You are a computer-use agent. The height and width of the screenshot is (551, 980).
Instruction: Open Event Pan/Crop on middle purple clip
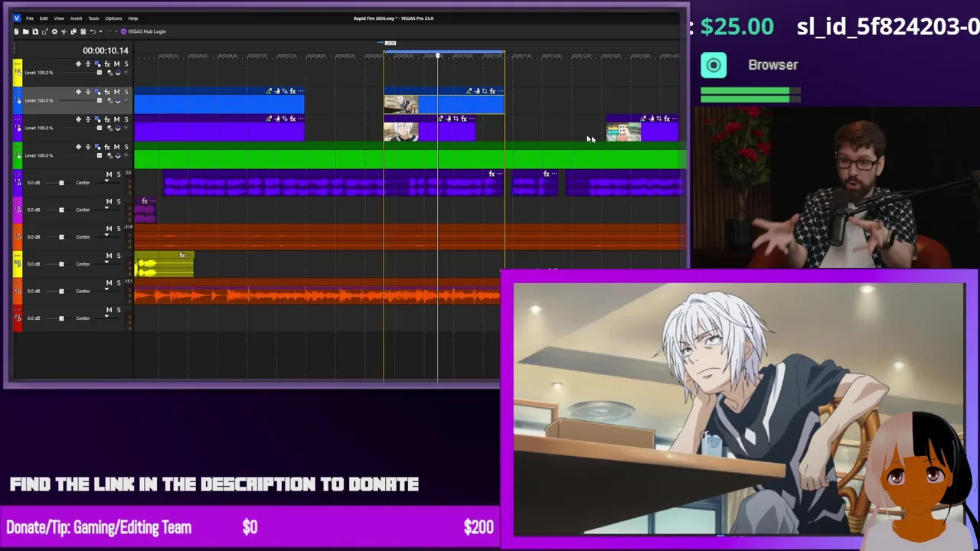point(456,119)
